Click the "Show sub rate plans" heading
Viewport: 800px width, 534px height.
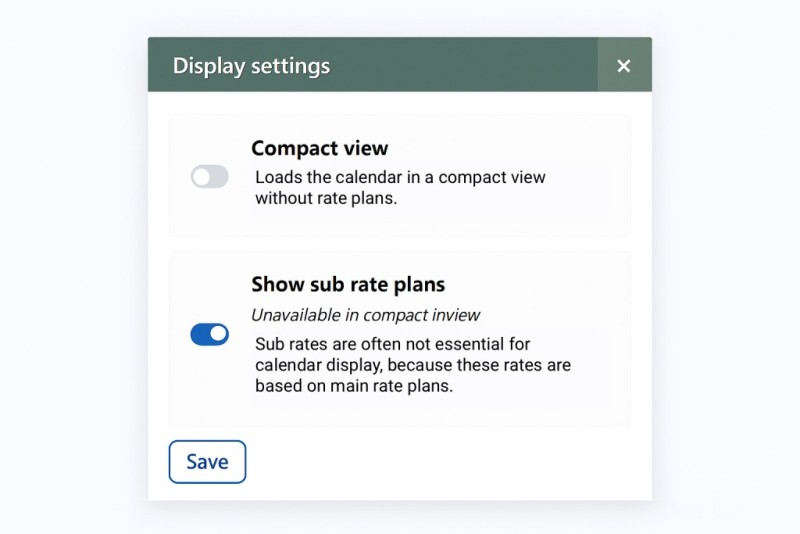(x=348, y=284)
